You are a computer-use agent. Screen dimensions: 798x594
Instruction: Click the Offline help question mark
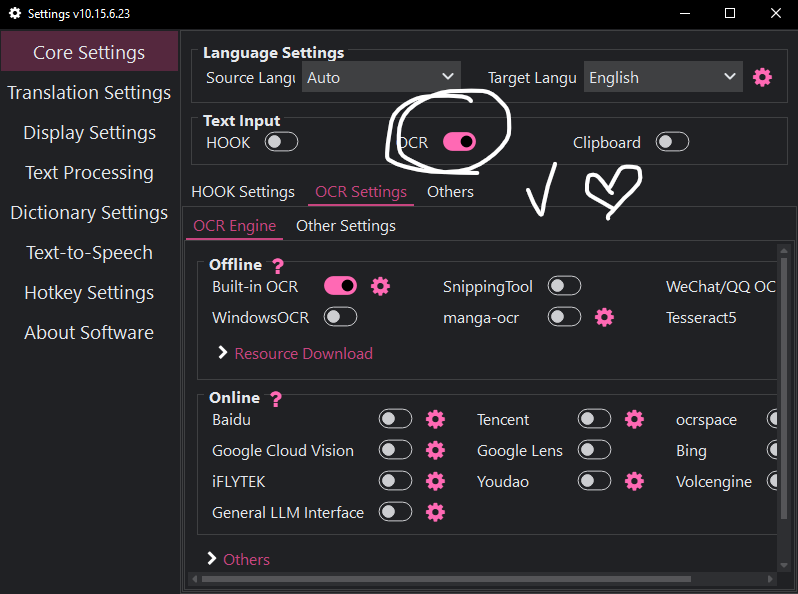[278, 266]
